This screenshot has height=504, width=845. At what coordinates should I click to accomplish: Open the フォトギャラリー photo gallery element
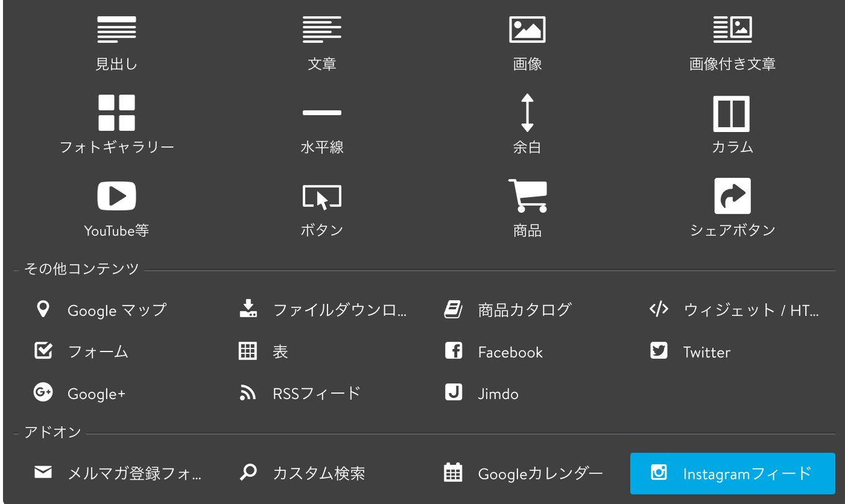tap(117, 124)
